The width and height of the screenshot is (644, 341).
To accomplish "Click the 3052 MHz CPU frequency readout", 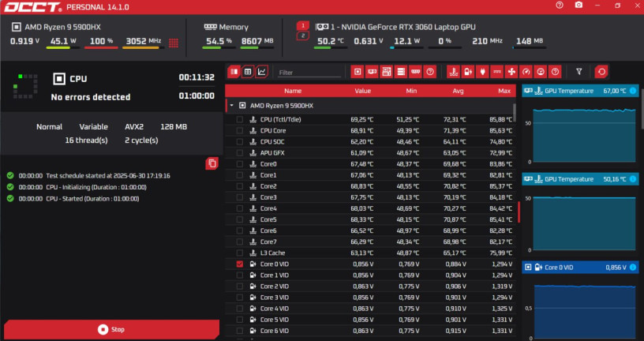I will tap(143, 41).
